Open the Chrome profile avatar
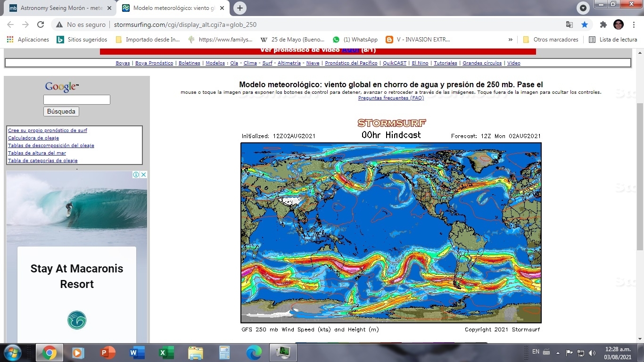The height and width of the screenshot is (362, 644). 619,25
